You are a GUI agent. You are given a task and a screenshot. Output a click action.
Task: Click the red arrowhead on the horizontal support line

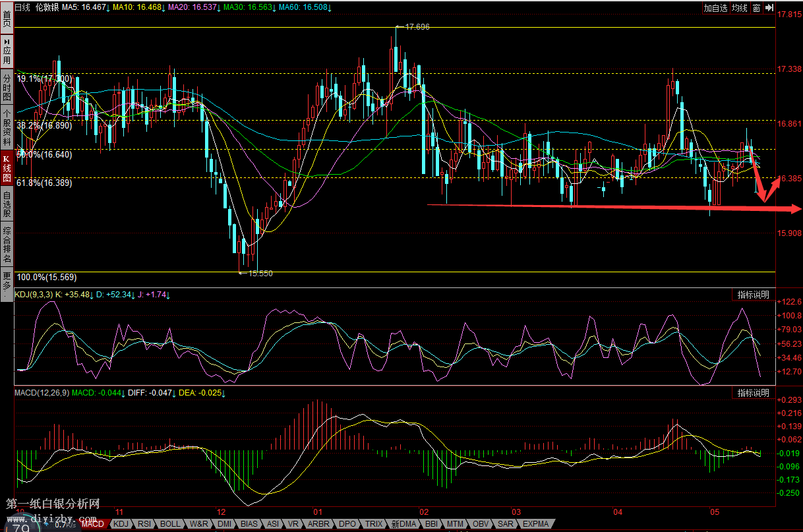coord(791,209)
